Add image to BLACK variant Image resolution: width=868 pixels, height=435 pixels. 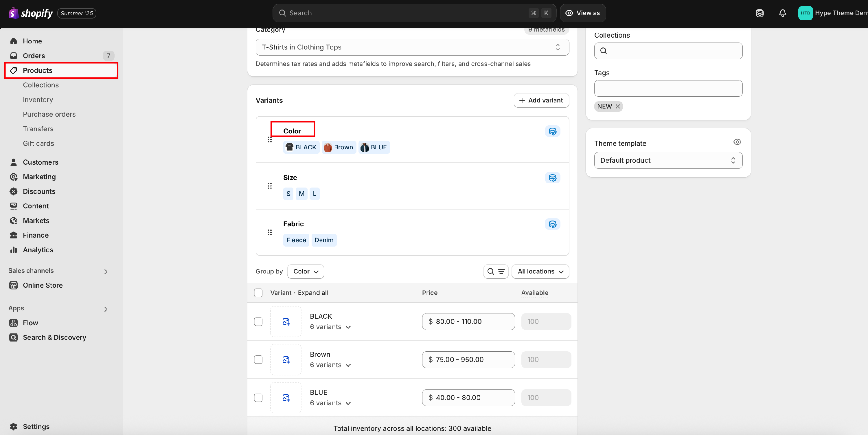[286, 322]
